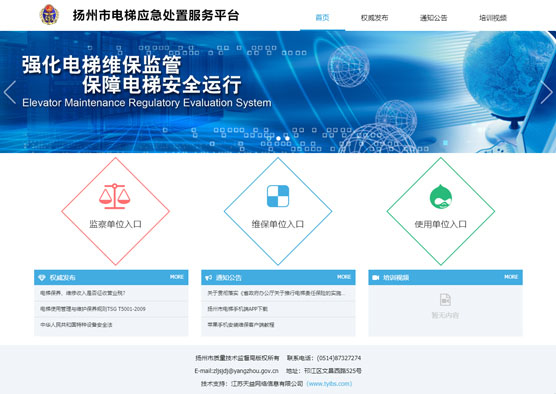
Task: Open the 通知公告 navigation tab
Action: tap(433, 17)
